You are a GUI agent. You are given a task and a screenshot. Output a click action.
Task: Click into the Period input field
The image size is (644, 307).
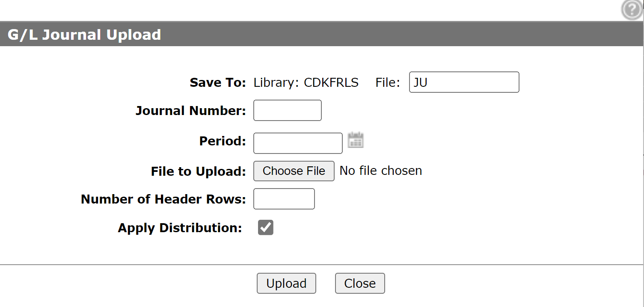pos(298,143)
